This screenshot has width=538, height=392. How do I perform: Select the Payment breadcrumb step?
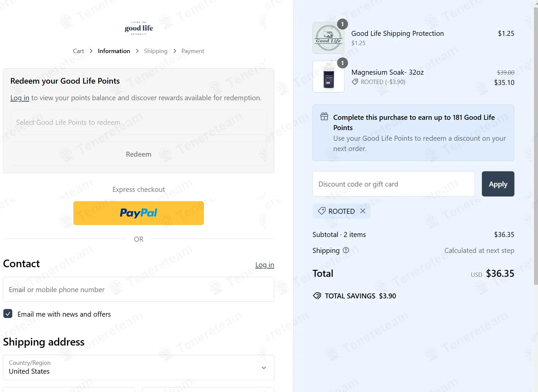tap(193, 51)
